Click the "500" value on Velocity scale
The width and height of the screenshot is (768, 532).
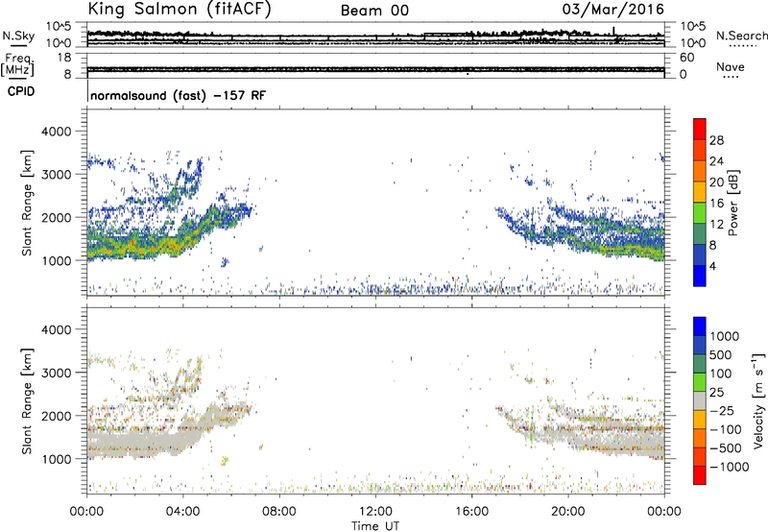pyautogui.click(x=721, y=355)
